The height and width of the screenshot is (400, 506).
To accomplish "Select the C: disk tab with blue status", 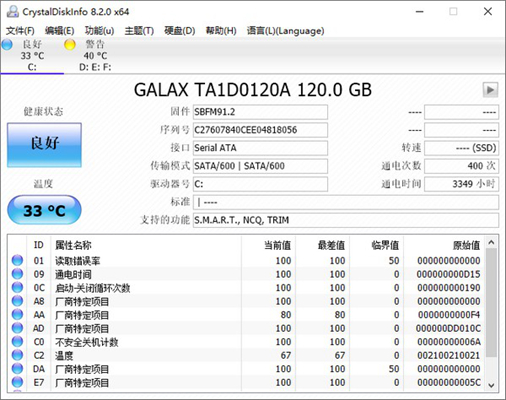I will click(32, 56).
